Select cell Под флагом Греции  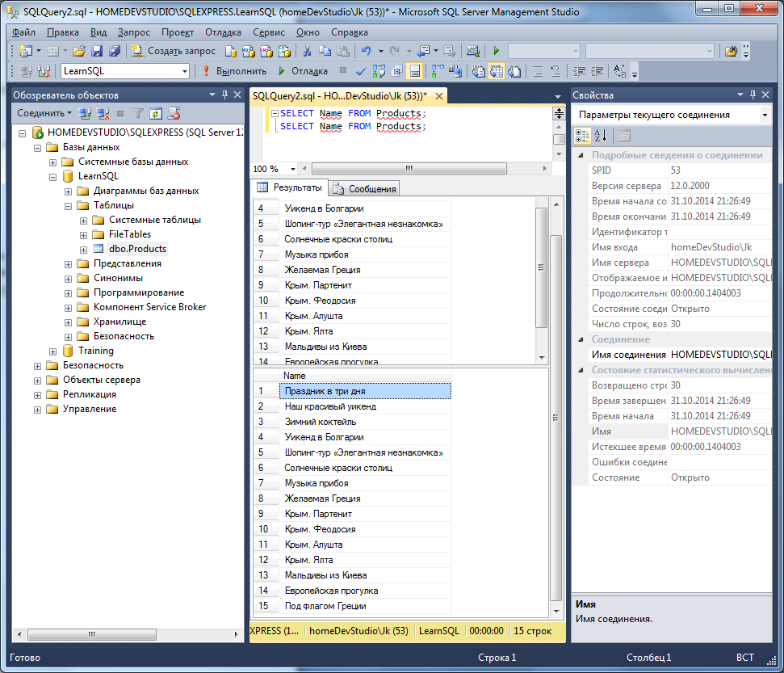365,606
